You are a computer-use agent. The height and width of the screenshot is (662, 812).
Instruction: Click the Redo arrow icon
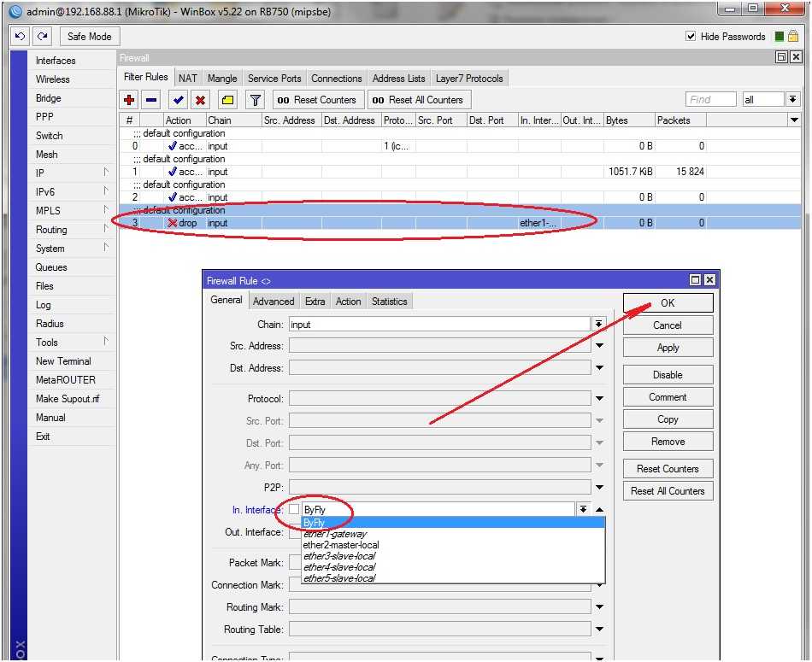(x=43, y=36)
